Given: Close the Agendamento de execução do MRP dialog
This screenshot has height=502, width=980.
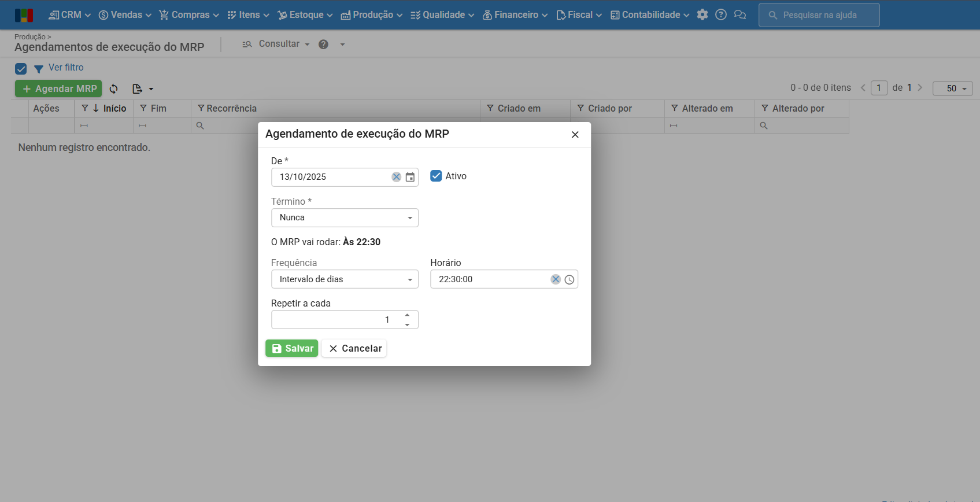Looking at the screenshot, I should 575,135.
